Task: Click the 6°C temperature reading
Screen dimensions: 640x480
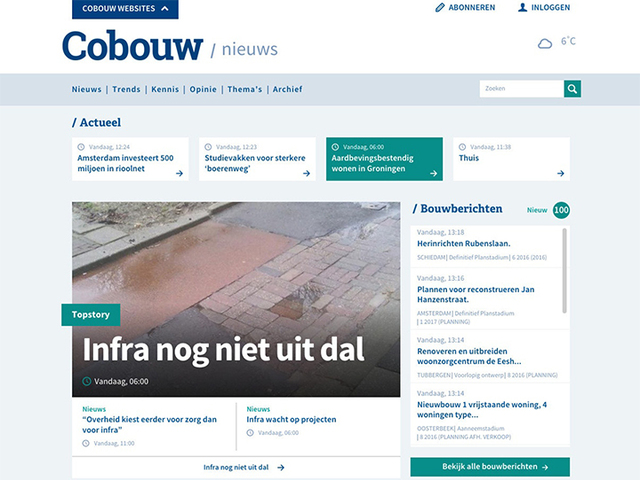Action: pyautogui.click(x=568, y=41)
